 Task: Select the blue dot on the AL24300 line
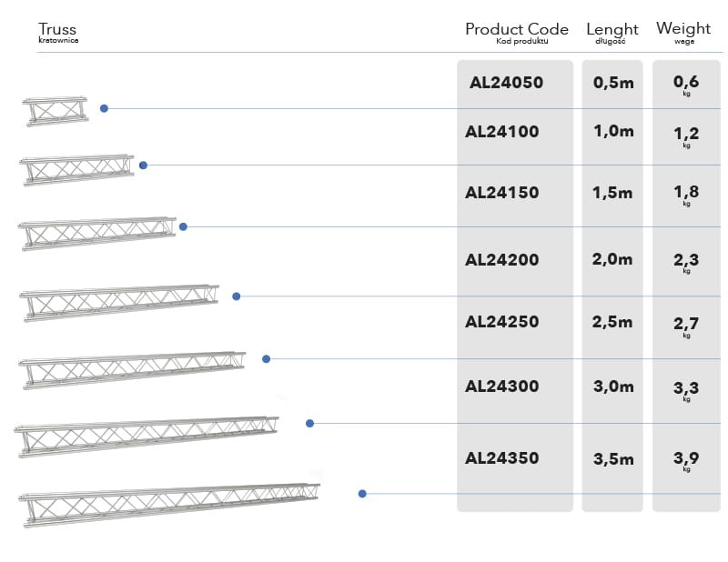(x=309, y=423)
